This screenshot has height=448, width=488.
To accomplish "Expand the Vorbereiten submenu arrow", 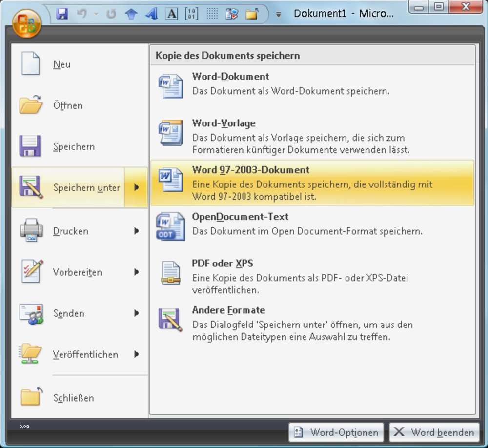I will point(137,272).
